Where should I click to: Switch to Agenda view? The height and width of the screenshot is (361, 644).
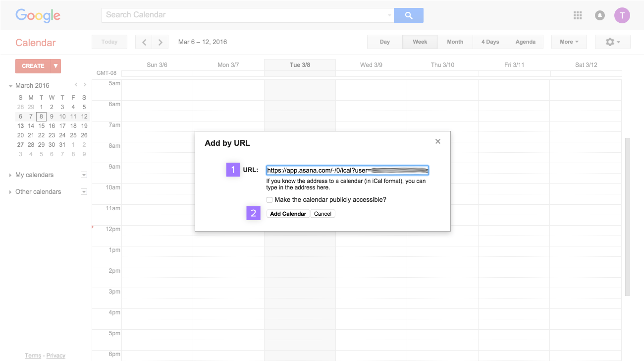click(526, 42)
